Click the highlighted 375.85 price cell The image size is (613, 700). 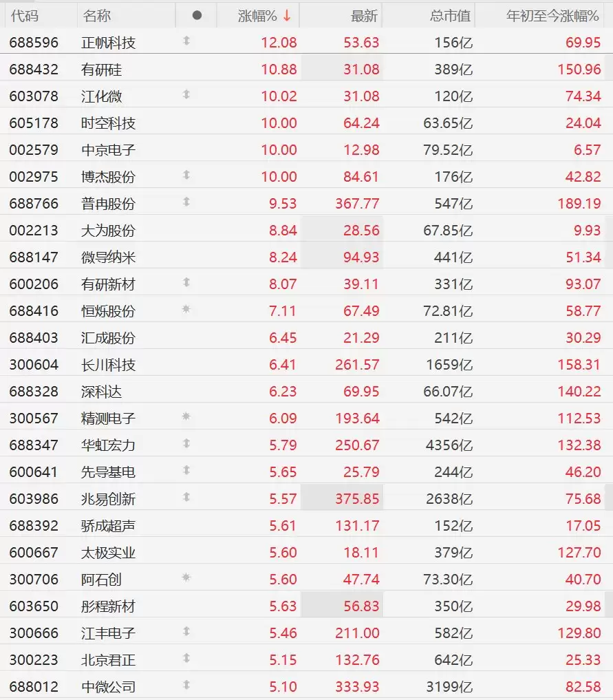pos(357,498)
